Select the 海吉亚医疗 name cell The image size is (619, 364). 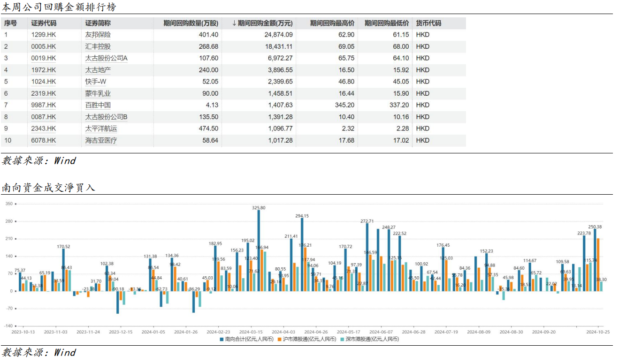(x=101, y=140)
